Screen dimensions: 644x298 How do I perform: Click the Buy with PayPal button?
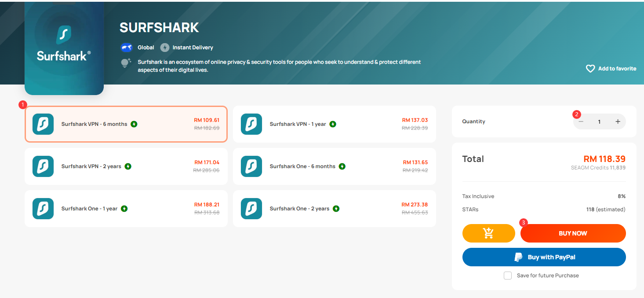point(544,257)
